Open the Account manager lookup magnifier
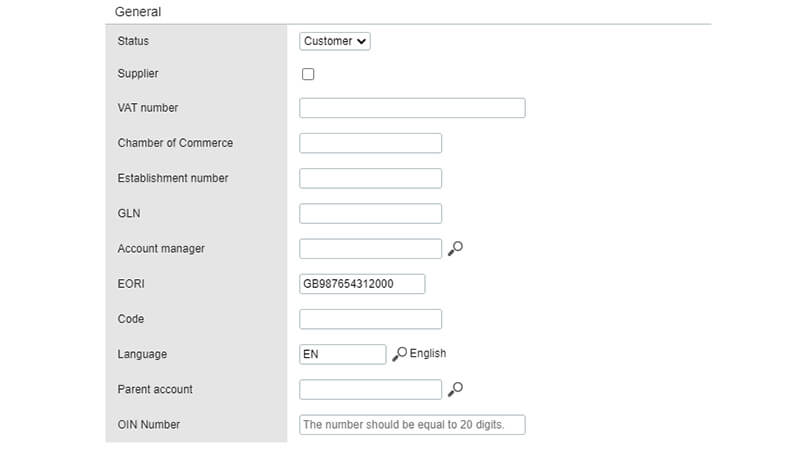The width and height of the screenshot is (800, 450). (x=455, y=248)
